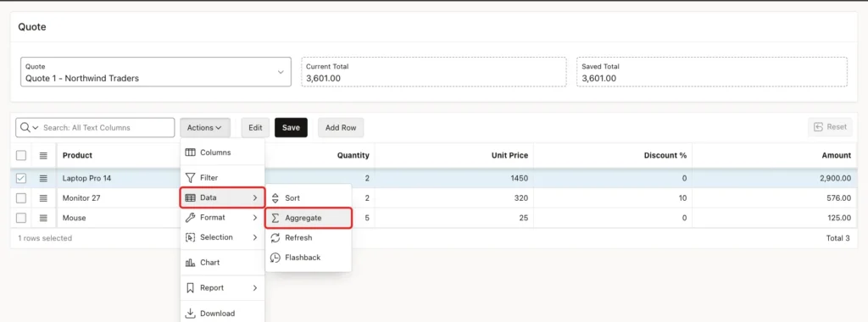Choose Download from Actions menu
The width and height of the screenshot is (868, 322).
(x=223, y=314)
